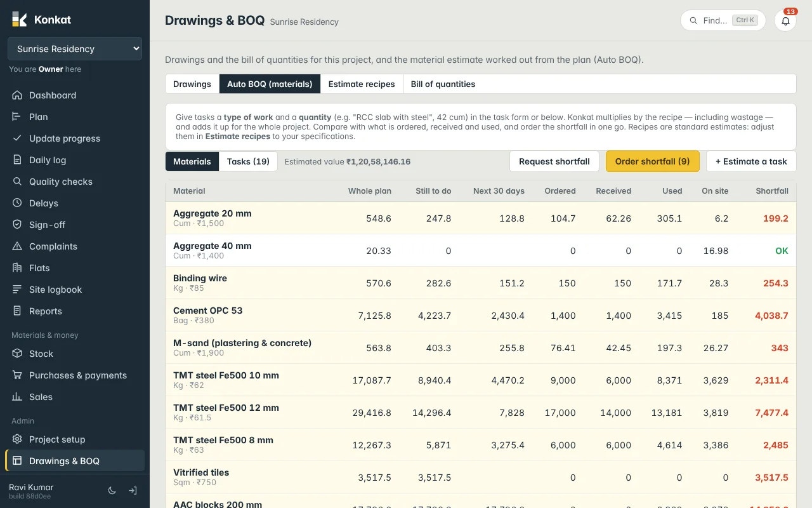Switch to the Drawings tab

click(192, 84)
